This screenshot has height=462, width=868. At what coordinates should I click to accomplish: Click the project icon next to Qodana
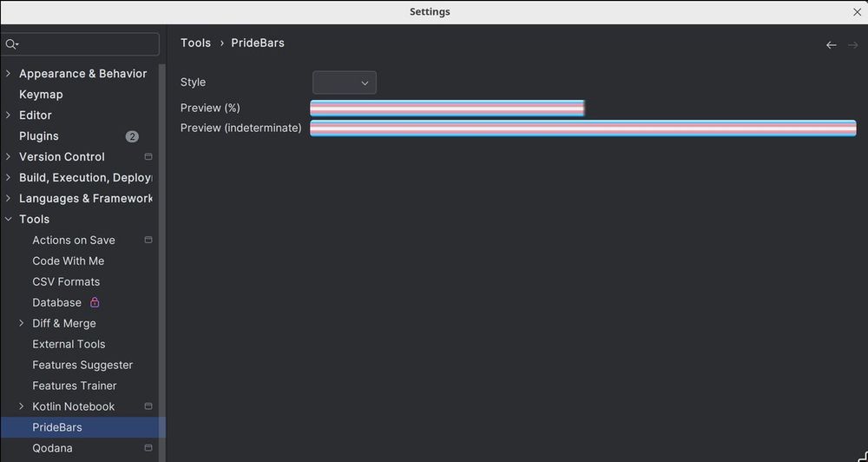point(148,448)
